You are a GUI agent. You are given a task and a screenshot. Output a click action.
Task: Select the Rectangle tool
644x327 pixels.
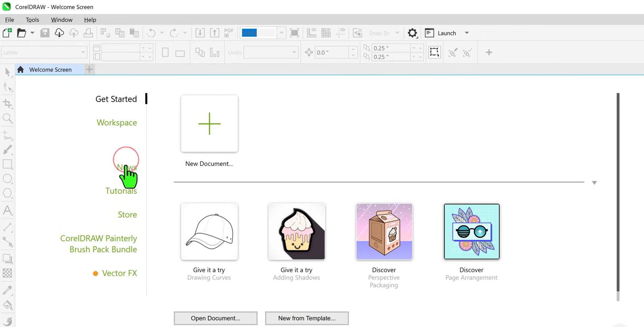point(7,164)
